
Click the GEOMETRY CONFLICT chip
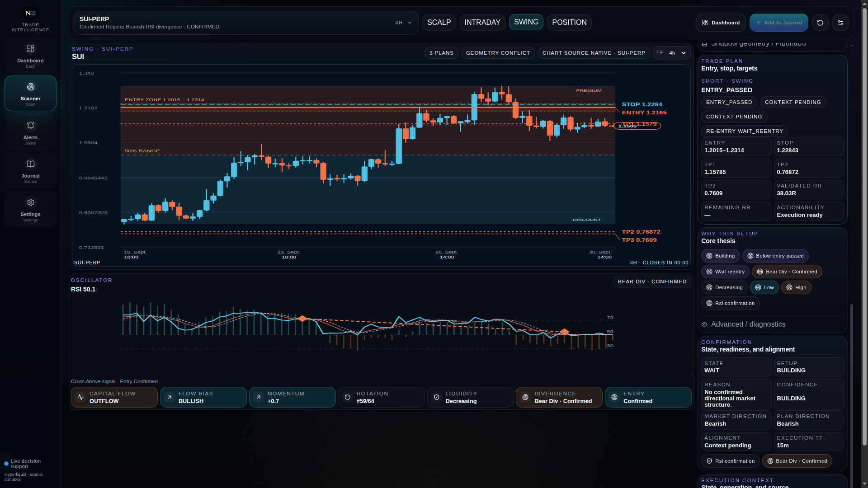[x=498, y=53]
